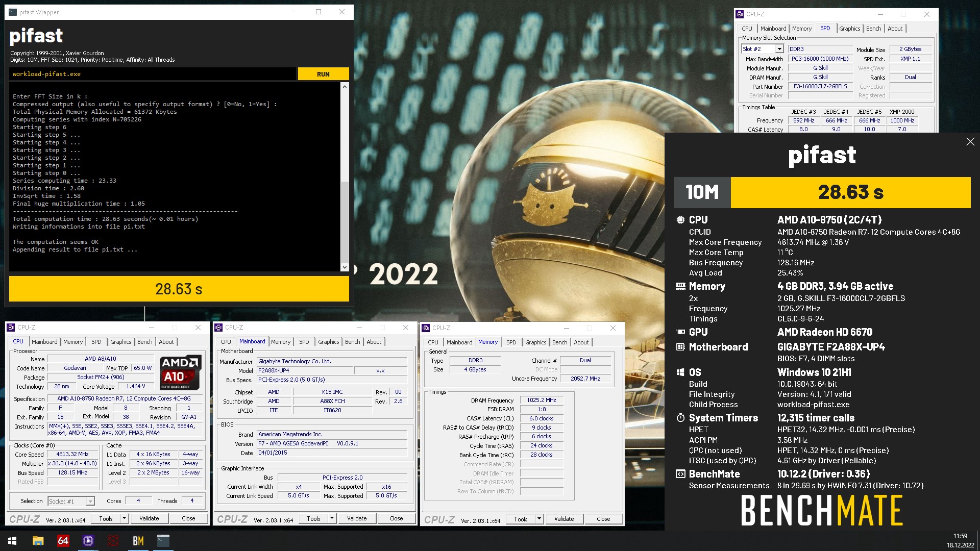Click Close button in CPU-Z Memory window

click(603, 519)
